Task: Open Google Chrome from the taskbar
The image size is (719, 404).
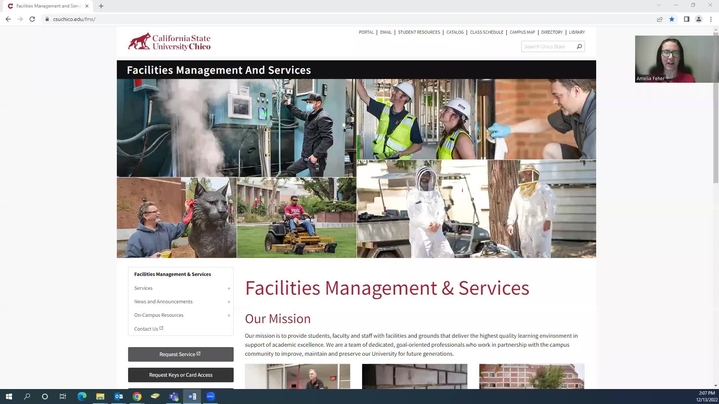Action: [x=137, y=396]
